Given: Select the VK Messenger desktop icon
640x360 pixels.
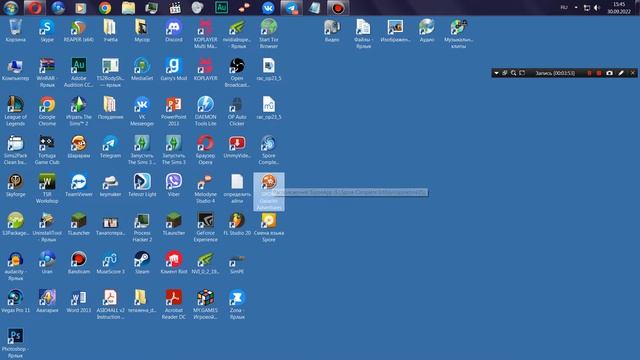Looking at the screenshot, I should pyautogui.click(x=142, y=111).
